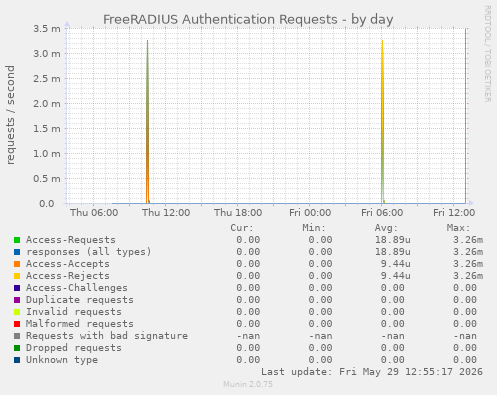Viewport: 497px width, 395px height.
Task: Click Access-Requests max value 3.26m
Action: pyautogui.click(x=468, y=240)
